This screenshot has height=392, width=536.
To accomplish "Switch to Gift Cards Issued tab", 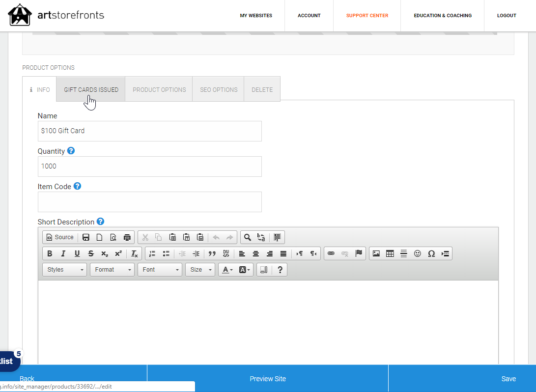I will (x=91, y=89).
